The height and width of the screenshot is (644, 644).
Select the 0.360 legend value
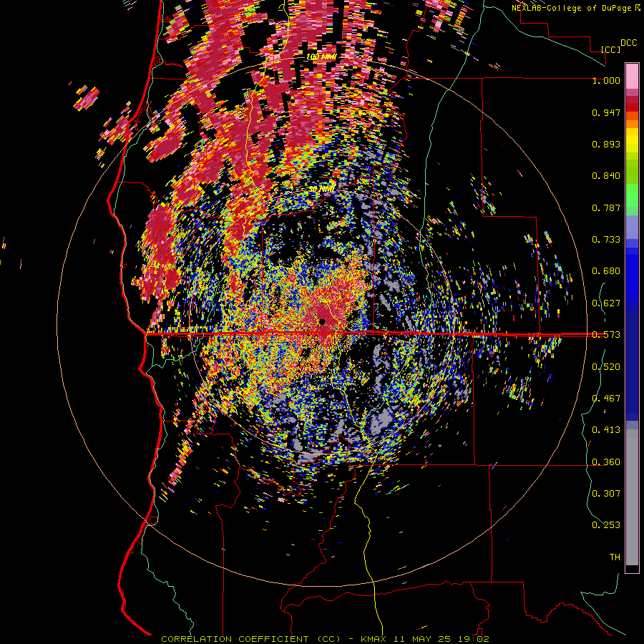(606, 462)
